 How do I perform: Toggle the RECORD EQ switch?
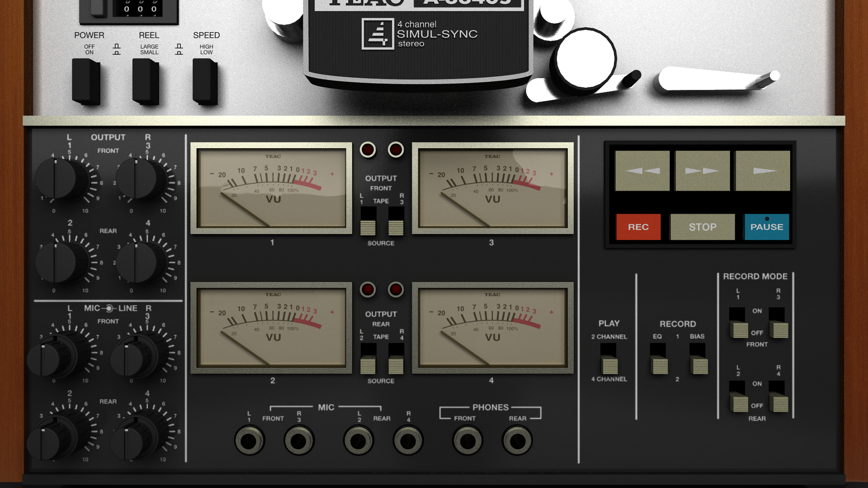click(658, 359)
